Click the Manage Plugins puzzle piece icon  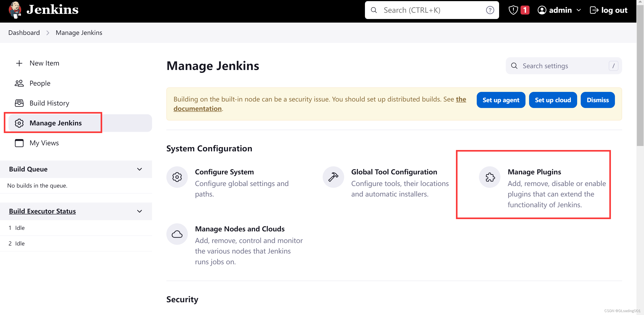(x=489, y=177)
